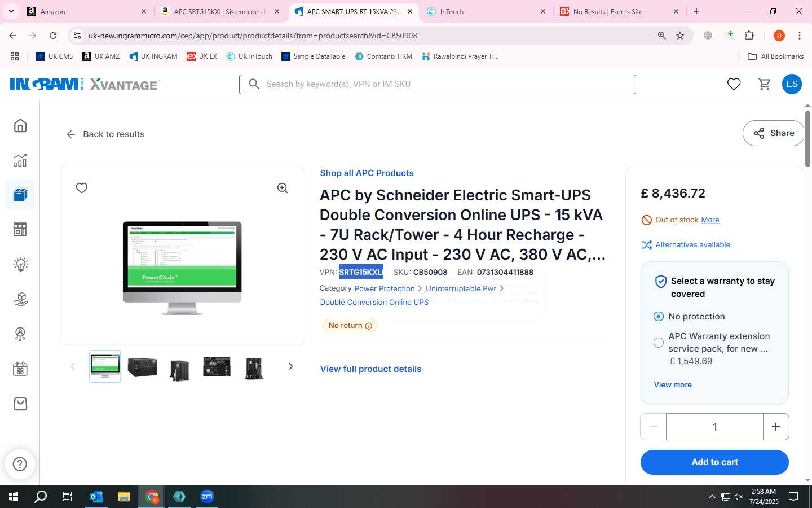The width and height of the screenshot is (812, 508).
Task: Click the Share button
Action: click(x=774, y=133)
